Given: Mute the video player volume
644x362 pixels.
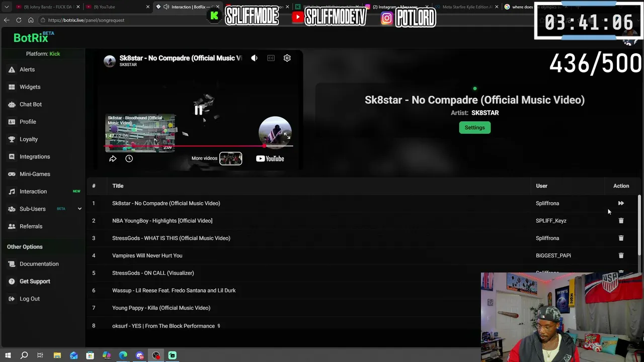Looking at the screenshot, I should click(254, 58).
